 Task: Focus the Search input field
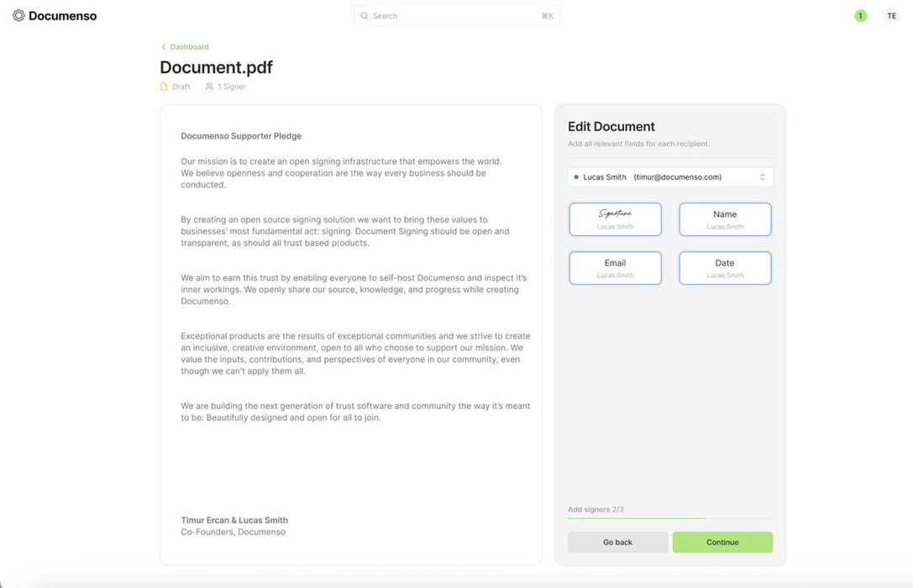457,16
